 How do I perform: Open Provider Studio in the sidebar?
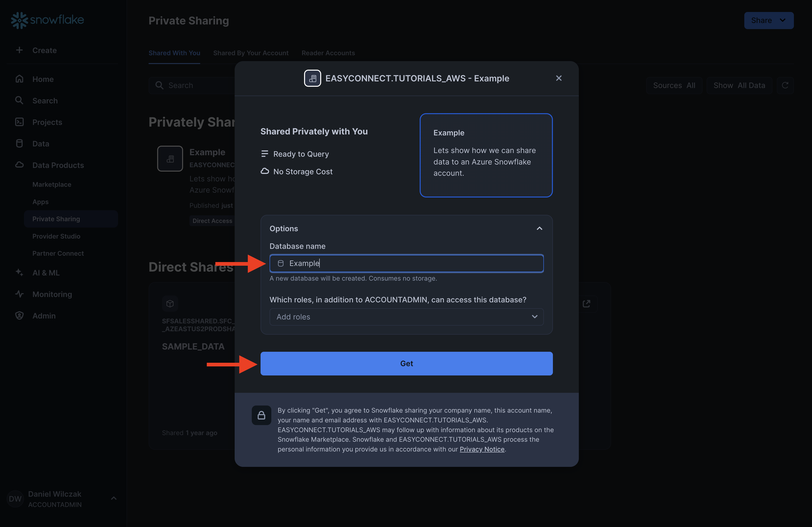coord(56,236)
